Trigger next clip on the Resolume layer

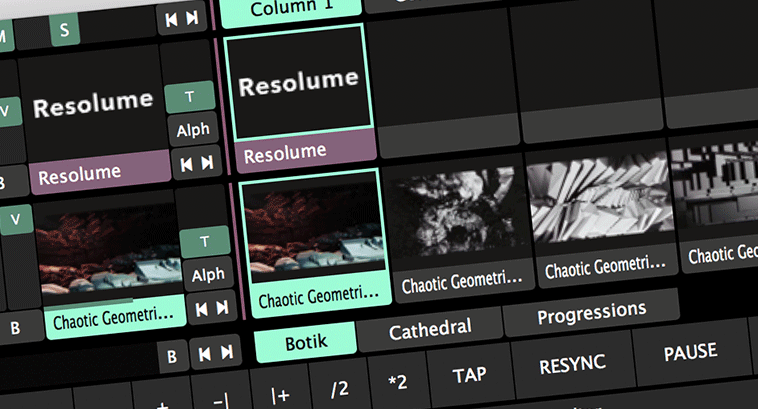click(207, 162)
